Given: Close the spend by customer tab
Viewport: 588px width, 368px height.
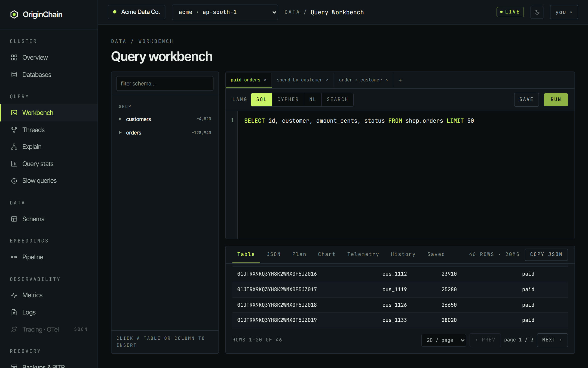Looking at the screenshot, I should coord(327,80).
